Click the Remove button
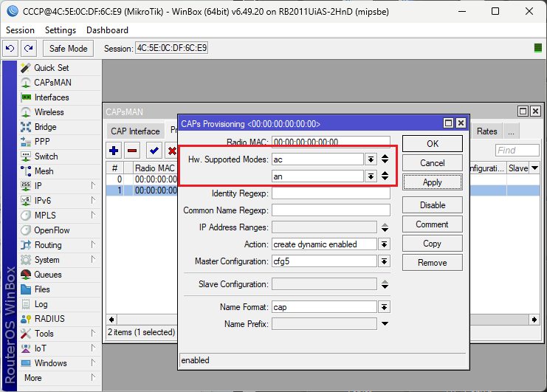This screenshot has width=547, height=392. [433, 263]
